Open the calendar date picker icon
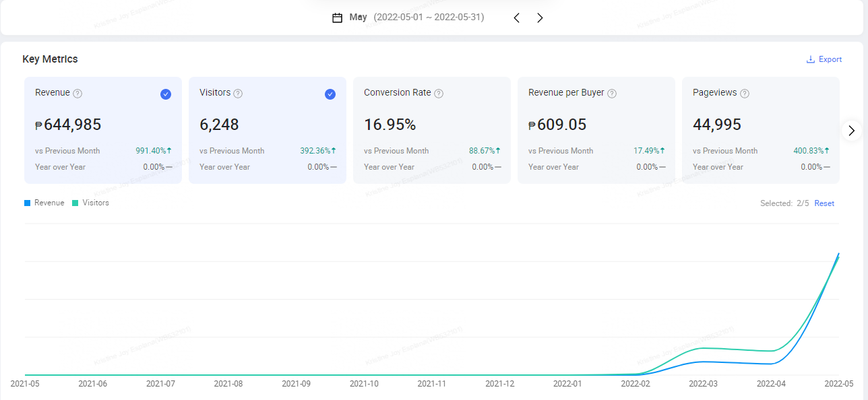Viewport: 868px width, 400px height. (x=338, y=18)
